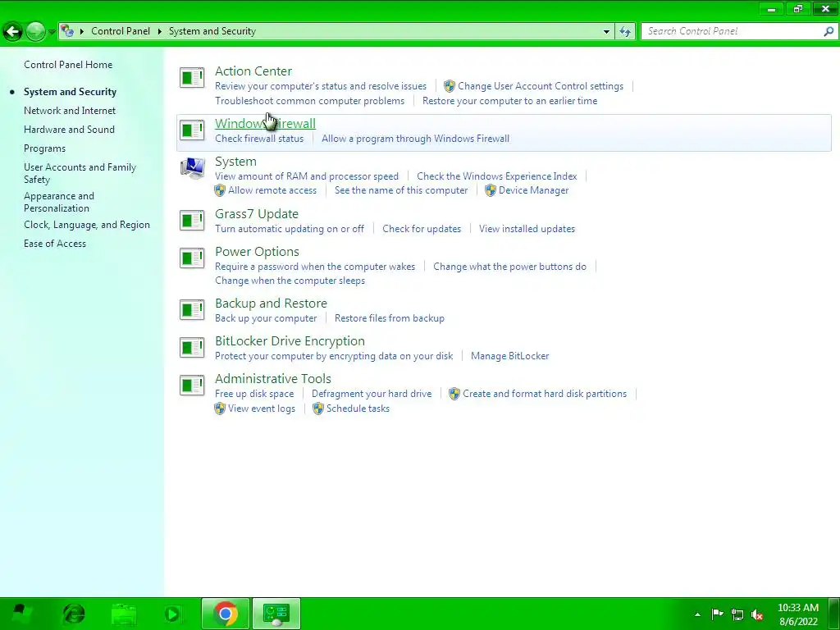Select Programs in sidebar
840x630 pixels.
click(x=44, y=148)
